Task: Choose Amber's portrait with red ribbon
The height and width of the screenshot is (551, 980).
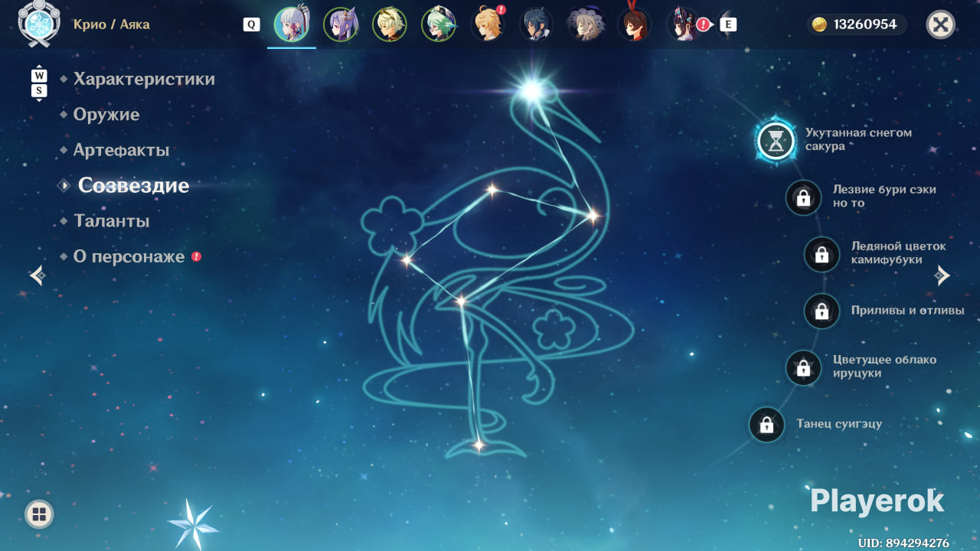Action: tap(635, 24)
